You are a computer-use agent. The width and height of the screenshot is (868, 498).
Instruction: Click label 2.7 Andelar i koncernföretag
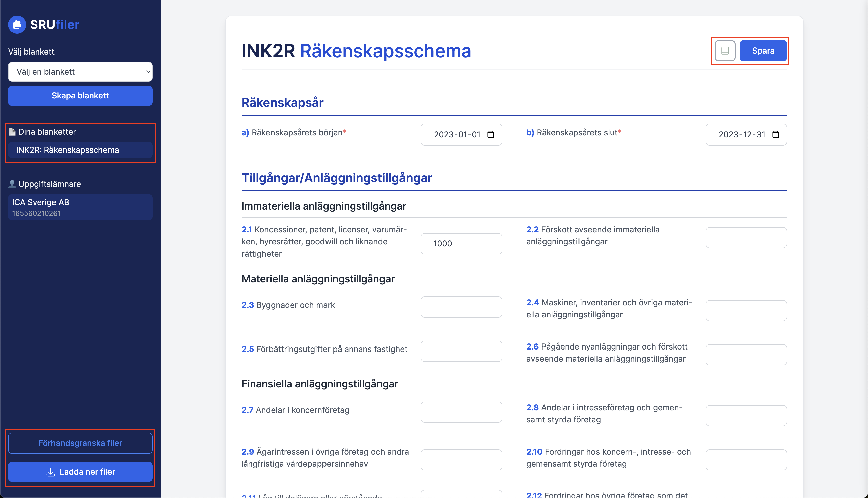[295, 410]
